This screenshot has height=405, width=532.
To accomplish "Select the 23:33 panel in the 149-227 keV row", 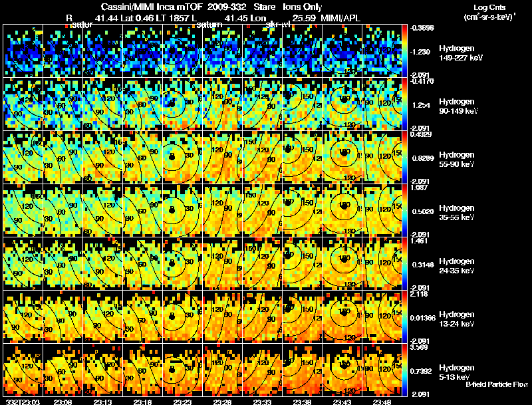I will pyautogui.click(x=262, y=51).
